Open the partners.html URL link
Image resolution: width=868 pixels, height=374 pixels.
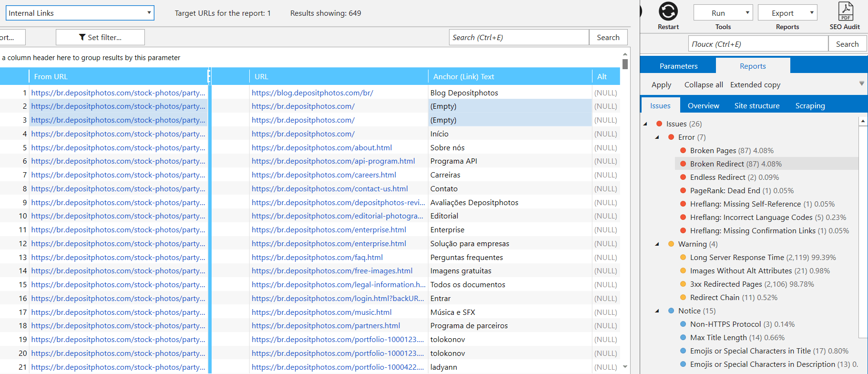[326, 325]
